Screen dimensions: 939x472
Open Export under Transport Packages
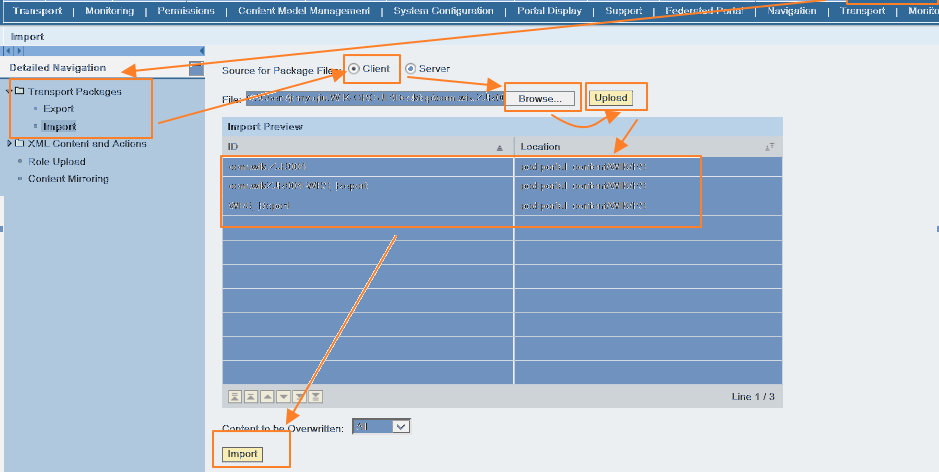click(x=59, y=108)
